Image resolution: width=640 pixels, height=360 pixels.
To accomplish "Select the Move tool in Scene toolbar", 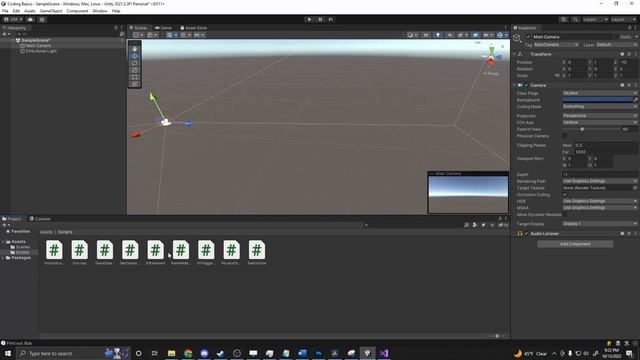I will (134, 56).
